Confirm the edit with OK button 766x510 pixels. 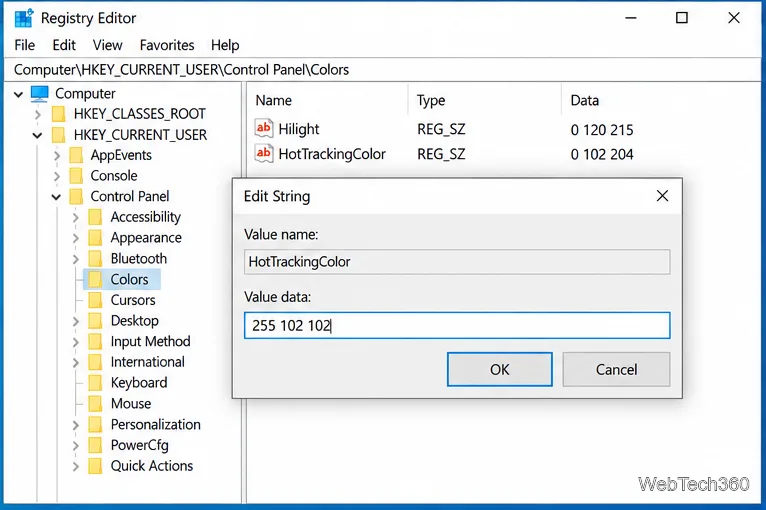tap(500, 369)
